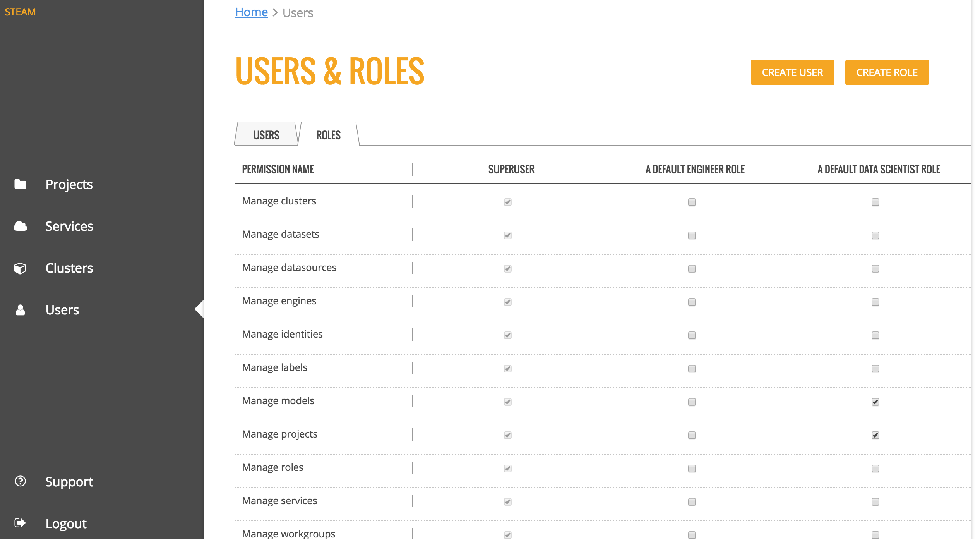Click the Services cloud icon
The image size is (980, 539).
[20, 226]
